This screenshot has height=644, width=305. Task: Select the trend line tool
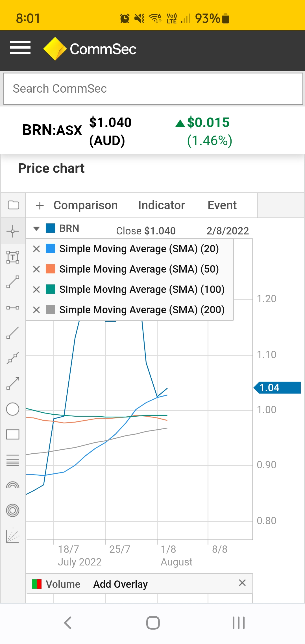[x=13, y=282]
